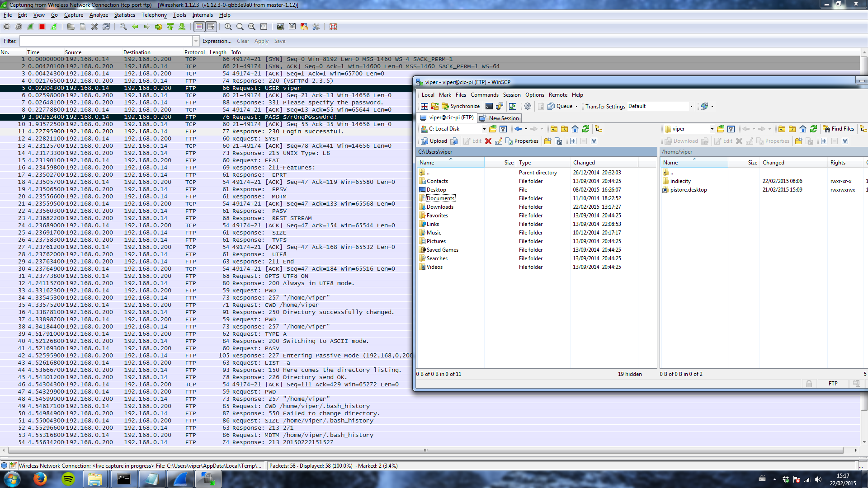Toggle auto scroll in live capture
Image resolution: width=868 pixels, height=488 pixels.
tap(211, 27)
